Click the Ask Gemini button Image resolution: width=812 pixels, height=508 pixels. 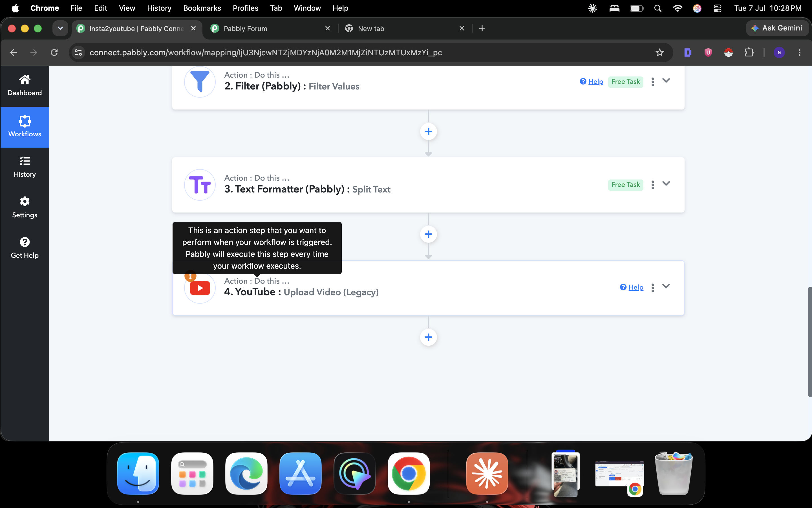click(777, 28)
